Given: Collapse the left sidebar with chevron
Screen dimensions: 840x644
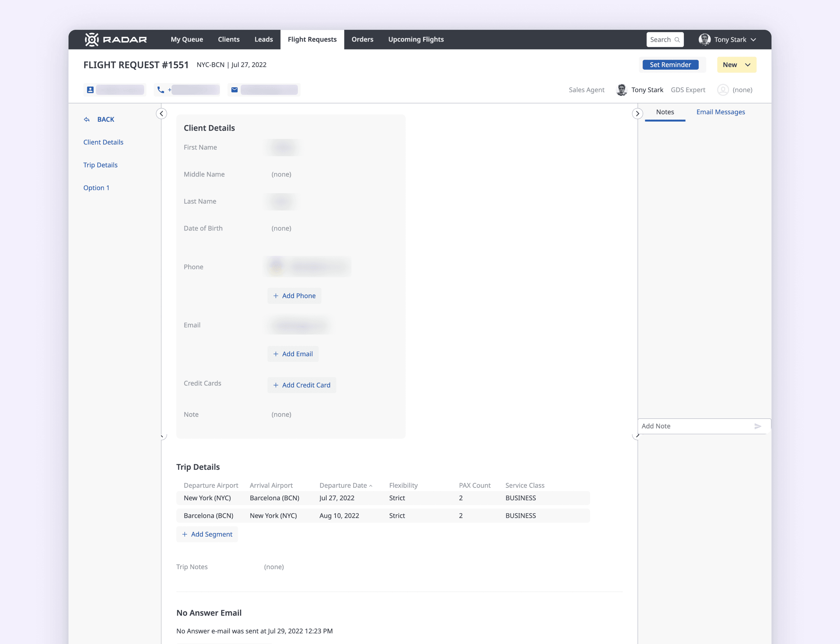Looking at the screenshot, I should (161, 114).
